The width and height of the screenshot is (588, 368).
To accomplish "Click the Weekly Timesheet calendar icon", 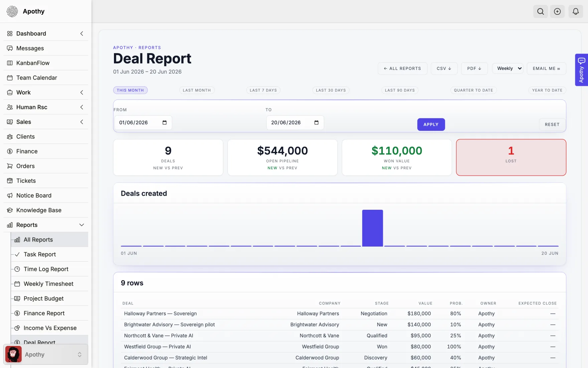I will pos(17,284).
